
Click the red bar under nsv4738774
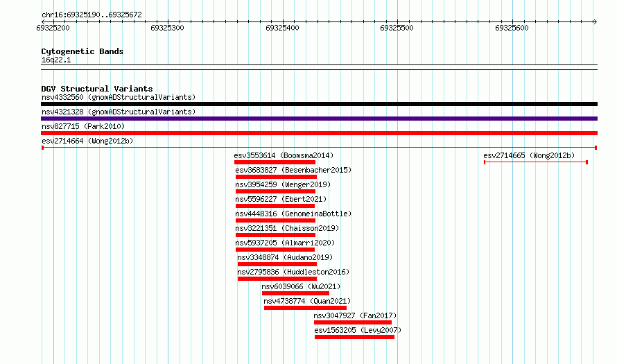305,308
